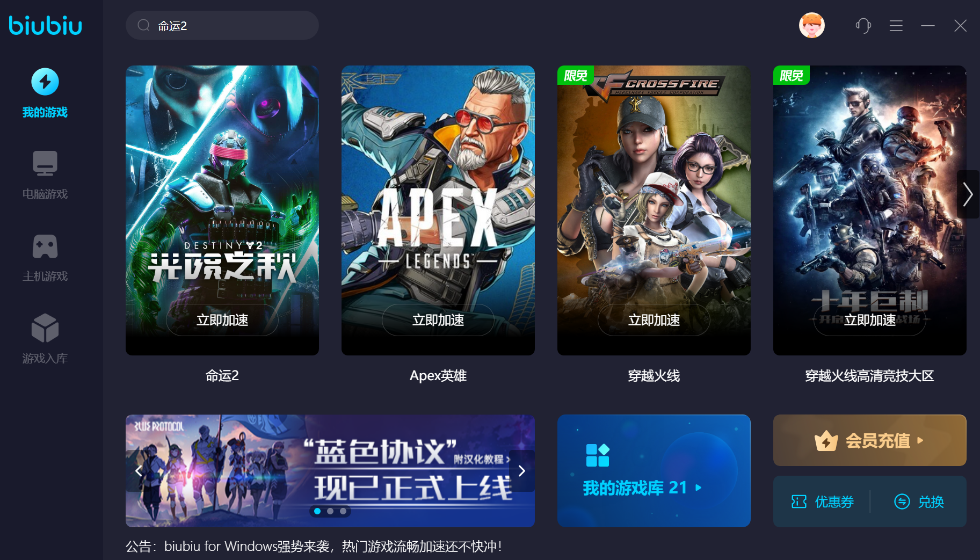Viewport: 980px width, 560px height.
Task: Go to next promotional banner
Action: point(521,471)
